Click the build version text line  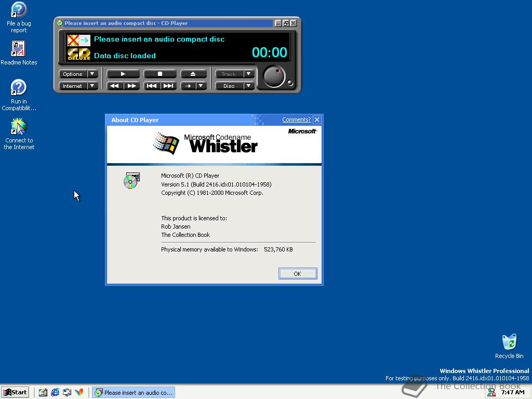pyautogui.click(x=216, y=184)
